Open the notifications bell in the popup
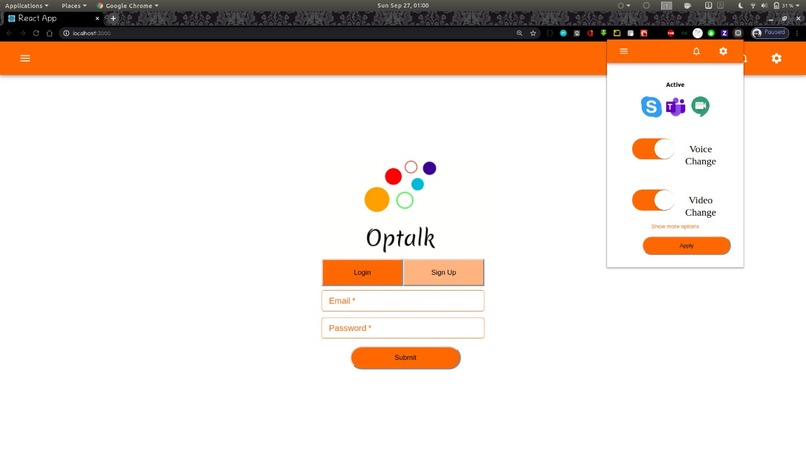 (696, 51)
